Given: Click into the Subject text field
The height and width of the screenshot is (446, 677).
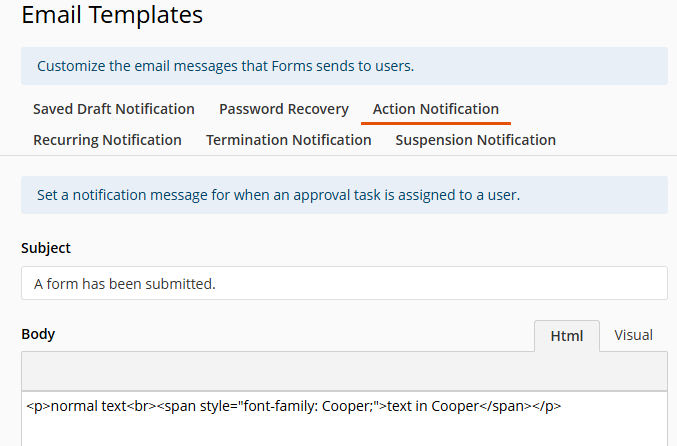Looking at the screenshot, I should (x=344, y=283).
